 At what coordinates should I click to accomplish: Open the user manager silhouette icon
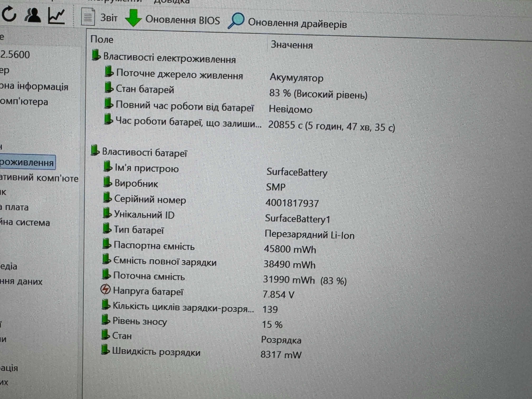pyautogui.click(x=33, y=15)
